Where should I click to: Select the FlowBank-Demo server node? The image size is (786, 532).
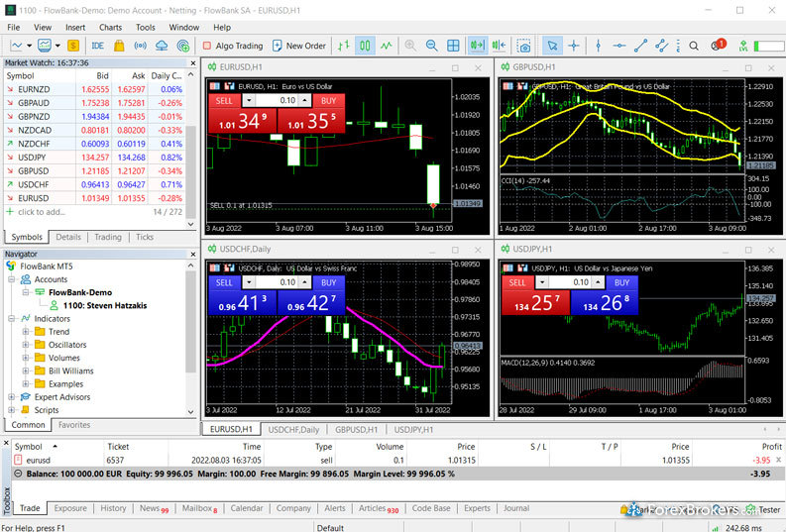79,292
